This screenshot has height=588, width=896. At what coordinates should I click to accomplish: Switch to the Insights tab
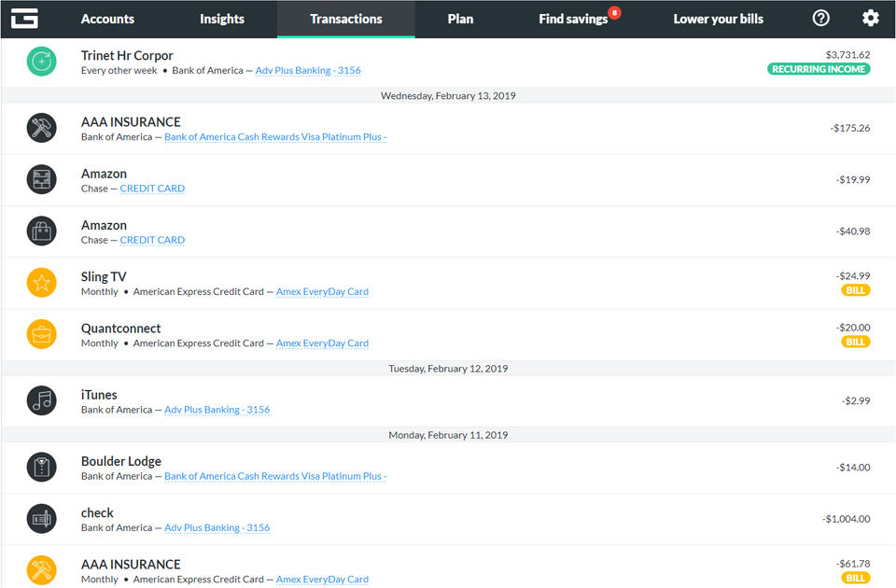[x=222, y=19]
